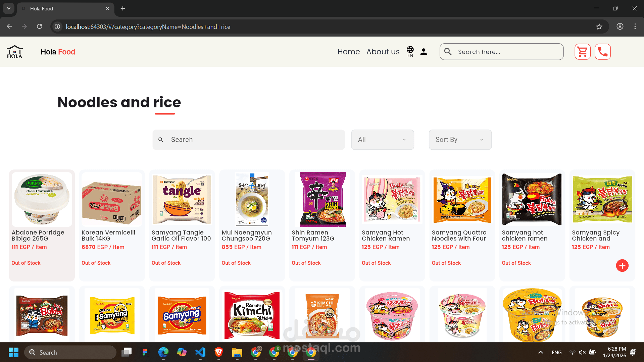Screen dimensions: 644x362
Task: Open Abalone Porridge Bibigo product image
Action: pos(42,199)
